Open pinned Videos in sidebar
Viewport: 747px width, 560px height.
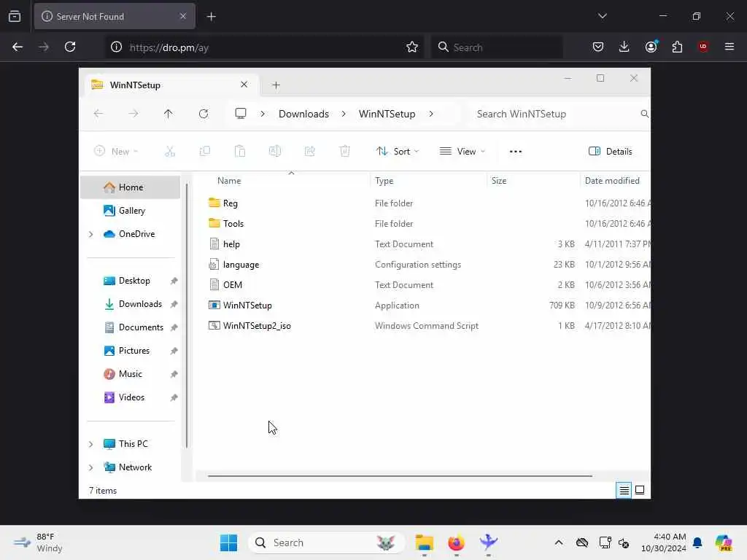[130, 397]
